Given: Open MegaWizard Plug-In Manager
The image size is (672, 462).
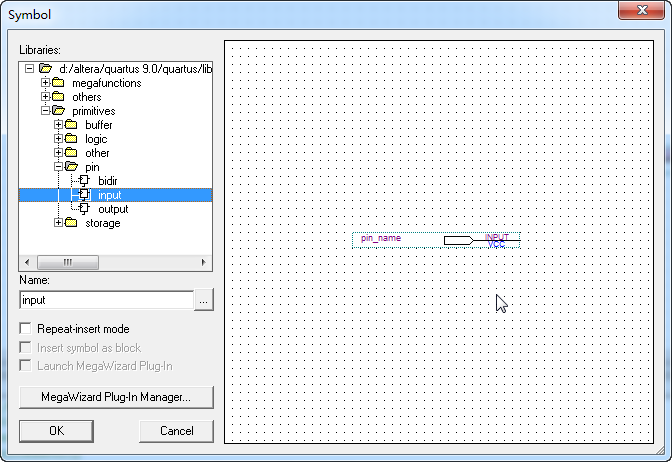Looking at the screenshot, I should pyautogui.click(x=115, y=397).
